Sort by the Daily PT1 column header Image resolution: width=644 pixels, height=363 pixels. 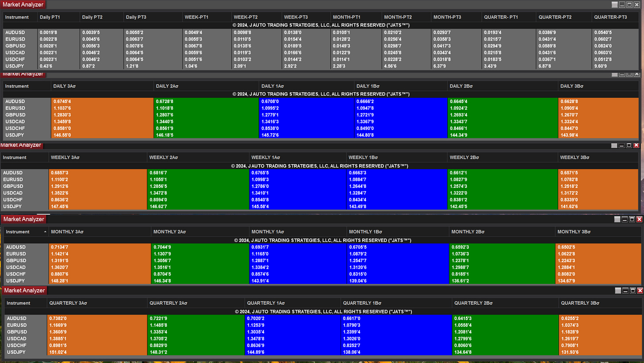pyautogui.click(x=59, y=17)
